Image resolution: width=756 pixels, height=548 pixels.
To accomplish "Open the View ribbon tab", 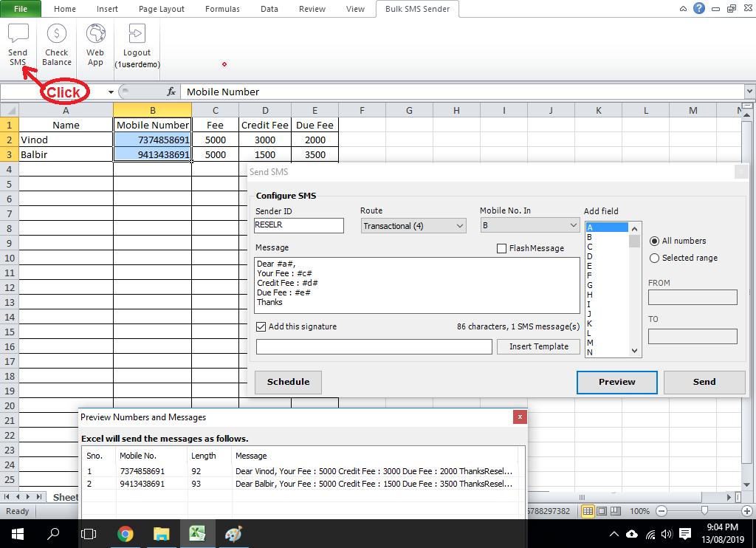I will point(355,9).
